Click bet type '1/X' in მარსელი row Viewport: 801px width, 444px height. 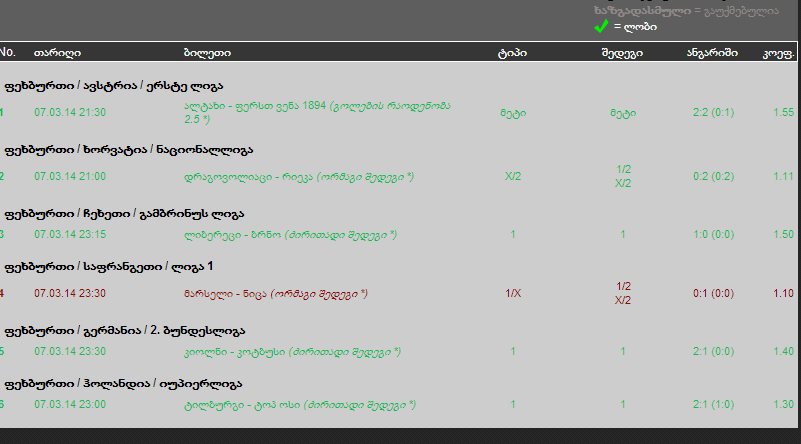pyautogui.click(x=513, y=293)
